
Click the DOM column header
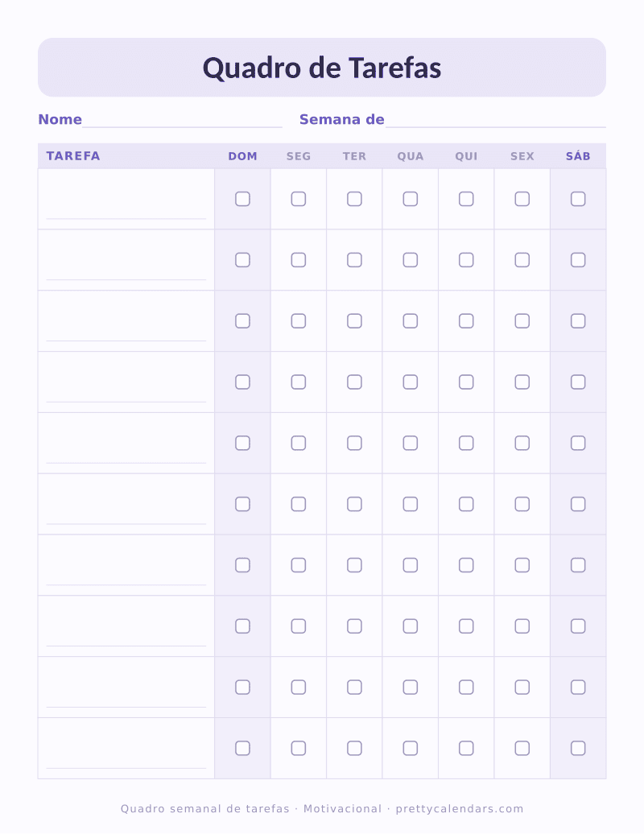(x=242, y=156)
